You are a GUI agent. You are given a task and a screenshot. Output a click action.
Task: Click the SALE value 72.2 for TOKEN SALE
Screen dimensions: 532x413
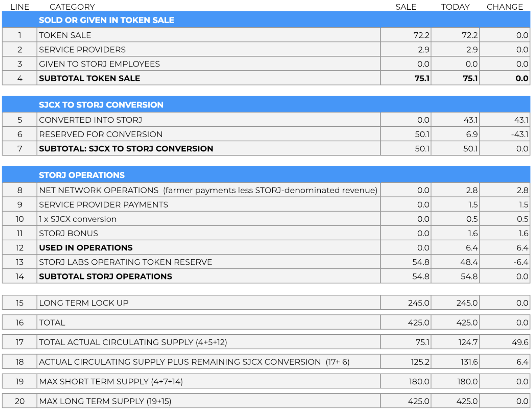[x=421, y=35]
